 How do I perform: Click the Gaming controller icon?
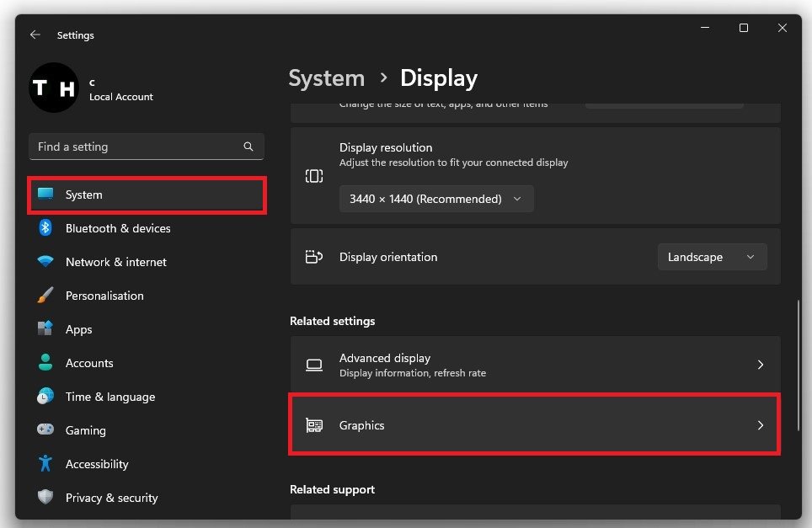(45, 430)
